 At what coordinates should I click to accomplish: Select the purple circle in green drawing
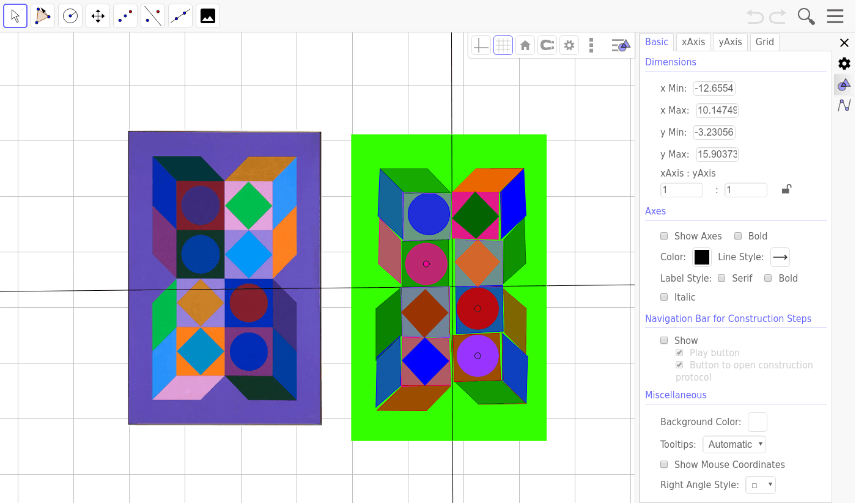[x=478, y=356]
